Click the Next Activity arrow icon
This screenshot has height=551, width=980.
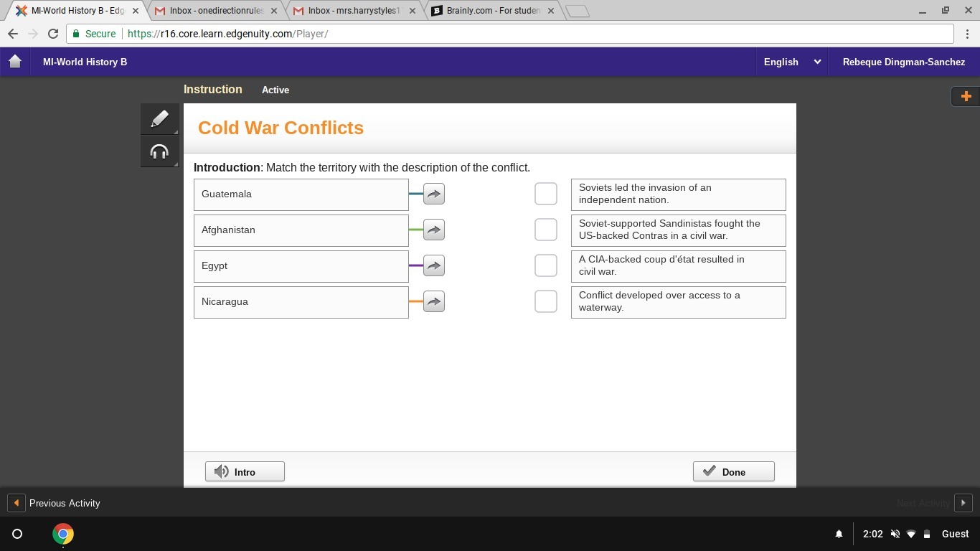(x=963, y=503)
